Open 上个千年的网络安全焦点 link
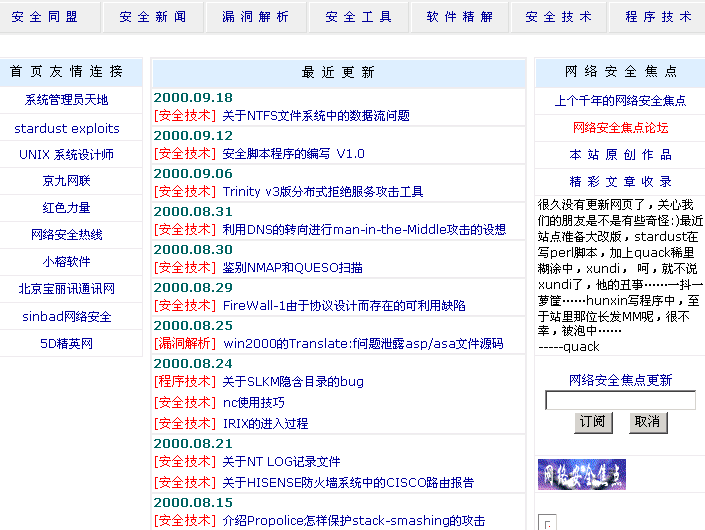The image size is (705, 530). pos(620,101)
